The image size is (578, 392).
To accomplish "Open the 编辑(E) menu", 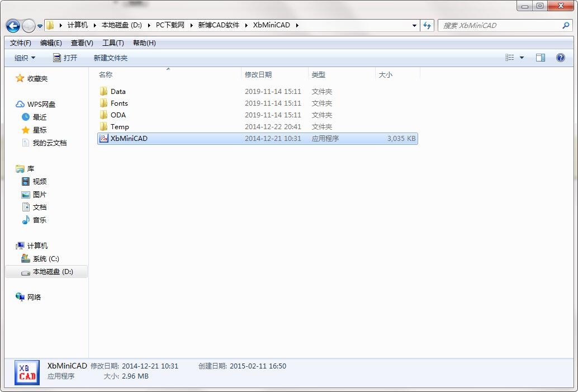I will coord(51,42).
